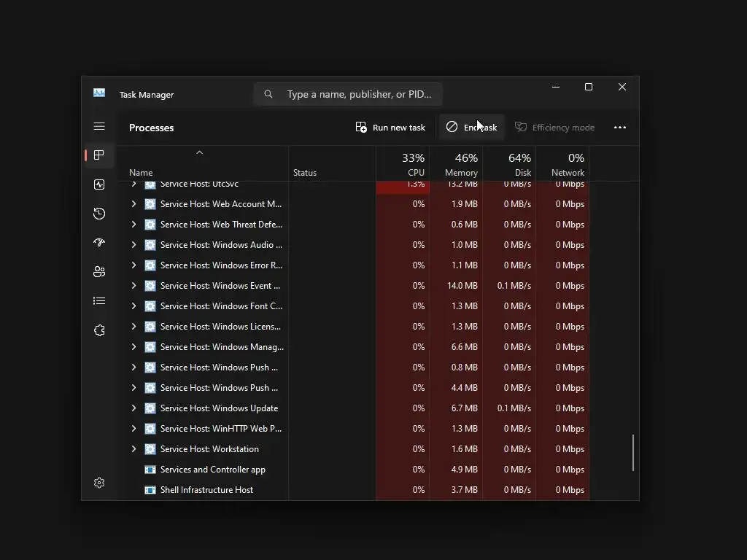
Task: Open the App history sidebar icon
Action: (x=99, y=214)
